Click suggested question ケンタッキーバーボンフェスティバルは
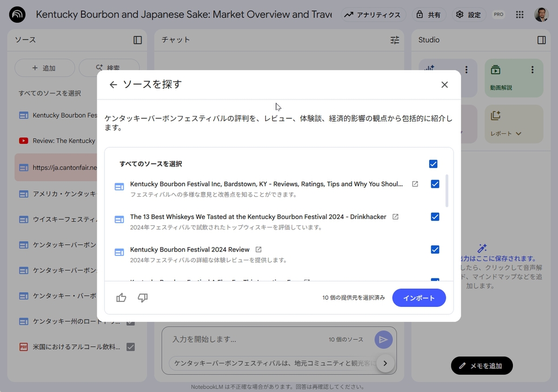 point(272,363)
